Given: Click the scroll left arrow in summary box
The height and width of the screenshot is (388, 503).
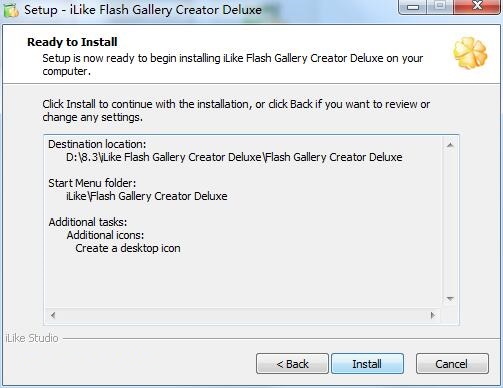Looking at the screenshot, I should coord(53,315).
